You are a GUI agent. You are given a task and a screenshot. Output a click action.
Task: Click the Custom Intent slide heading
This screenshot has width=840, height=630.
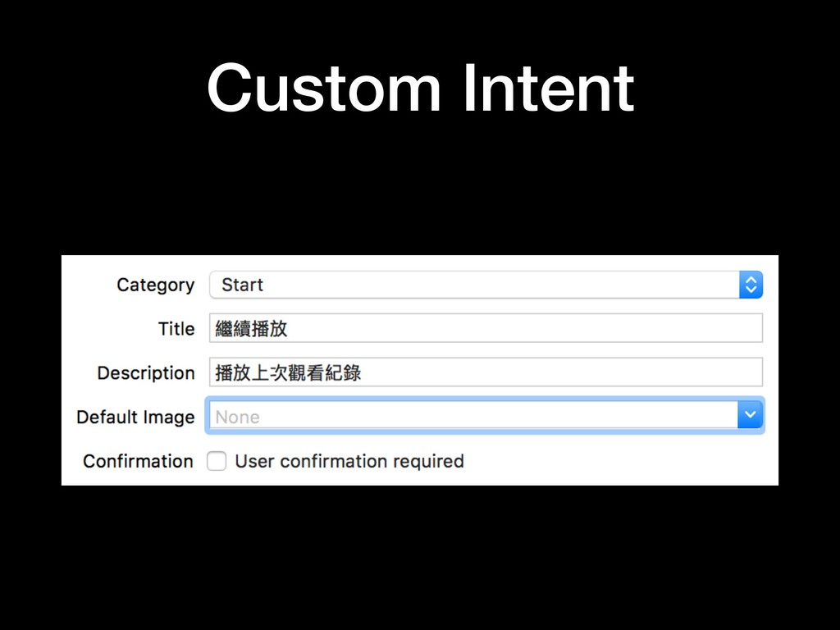[421, 89]
